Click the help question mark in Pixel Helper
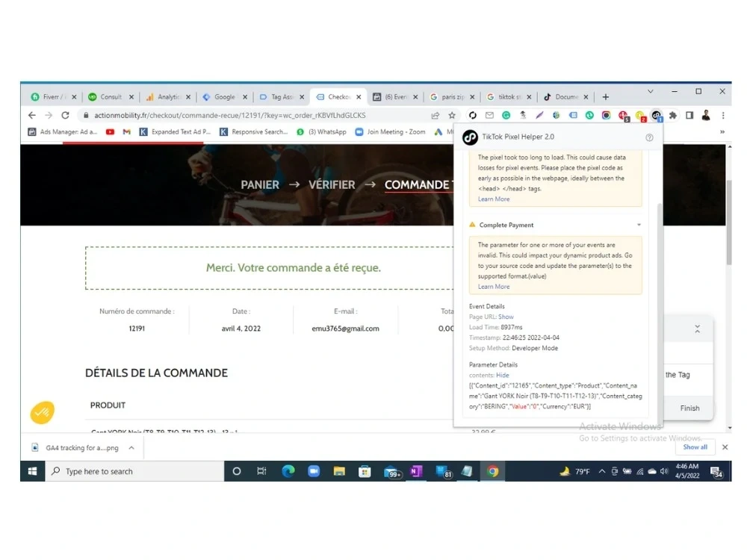747x560 pixels. pos(649,137)
